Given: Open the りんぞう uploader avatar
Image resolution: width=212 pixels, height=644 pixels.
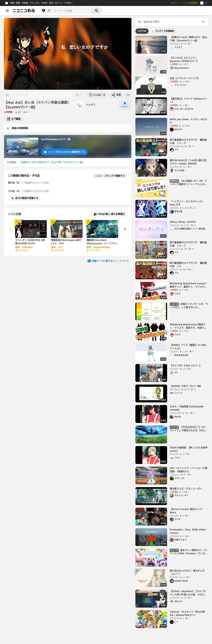Looking at the screenshot, I should coord(79,105).
